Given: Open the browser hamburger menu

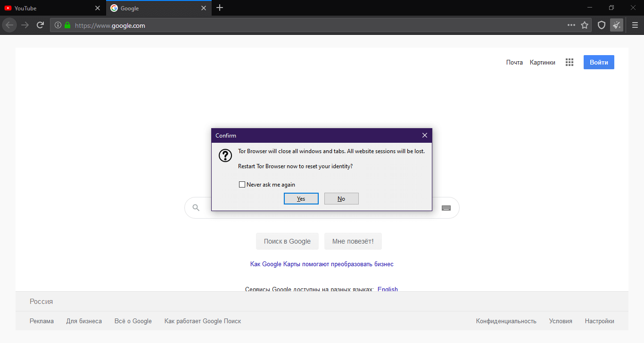Looking at the screenshot, I should [635, 25].
